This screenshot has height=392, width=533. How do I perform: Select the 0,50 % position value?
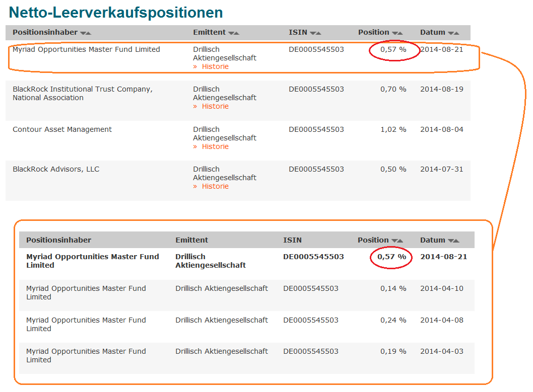pos(393,169)
